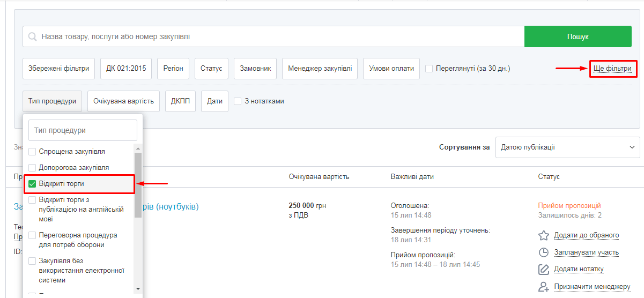
Task: Open the Сортування за dropdown
Action: 567,147
